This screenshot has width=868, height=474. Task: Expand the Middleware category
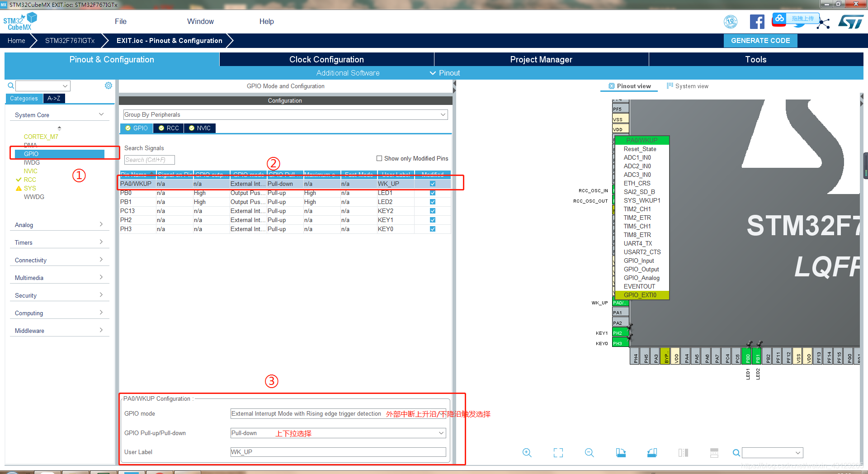pos(59,331)
